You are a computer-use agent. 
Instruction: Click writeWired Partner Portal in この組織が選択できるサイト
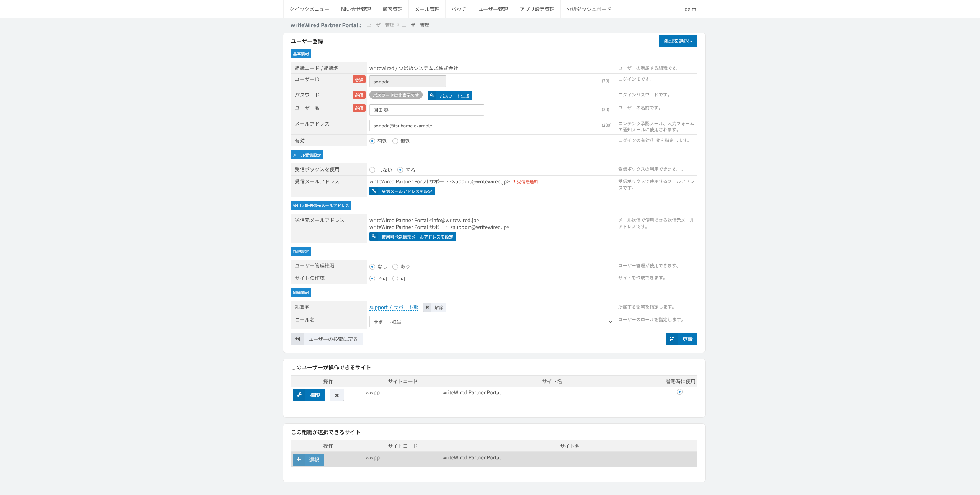[471, 457]
